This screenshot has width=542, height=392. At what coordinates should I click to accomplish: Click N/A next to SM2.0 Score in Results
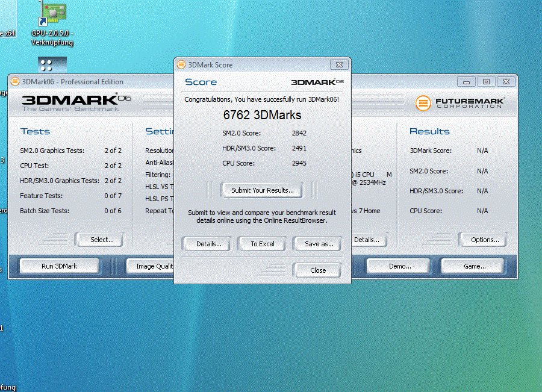coord(482,171)
